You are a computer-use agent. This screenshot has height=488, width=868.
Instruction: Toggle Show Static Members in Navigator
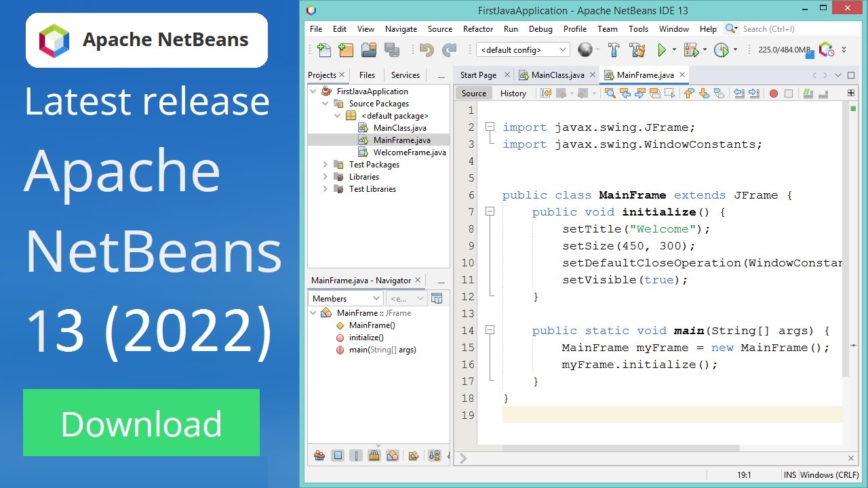(356, 455)
